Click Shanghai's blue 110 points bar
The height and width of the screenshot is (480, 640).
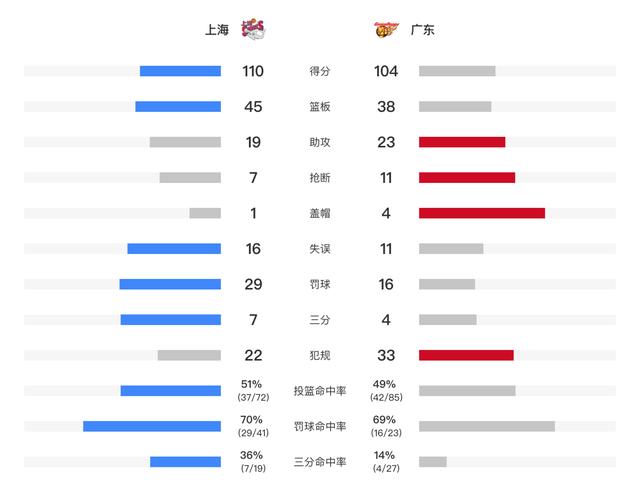tap(180, 71)
